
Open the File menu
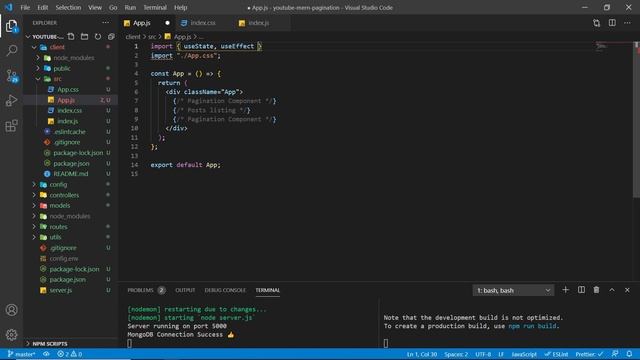(25, 7)
